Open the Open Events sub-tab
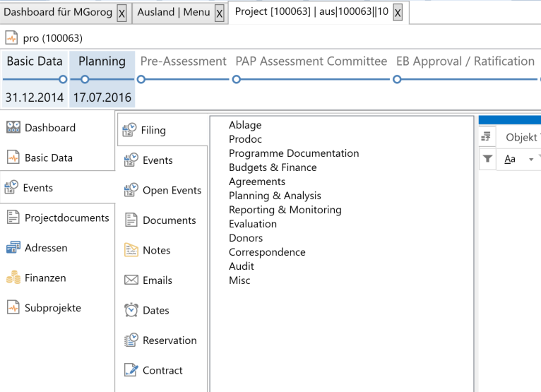This screenshot has width=541, height=392. point(172,190)
